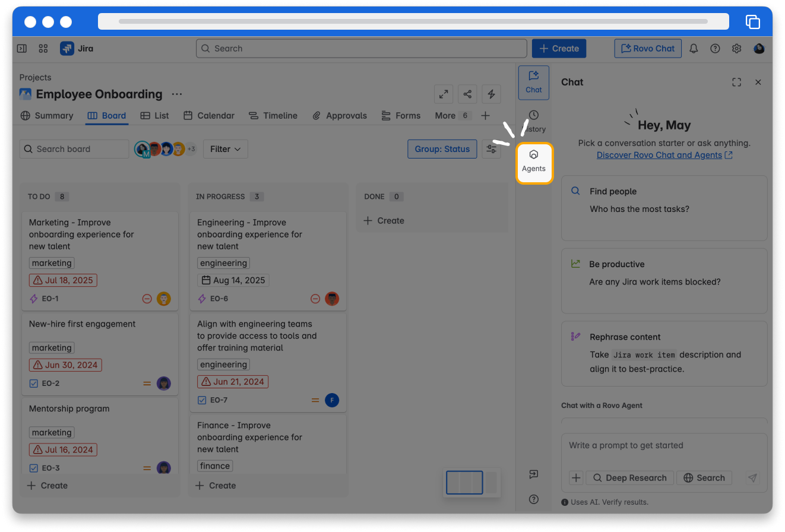Open the Mentorship program card
The height and width of the screenshot is (532, 785).
(x=100, y=436)
